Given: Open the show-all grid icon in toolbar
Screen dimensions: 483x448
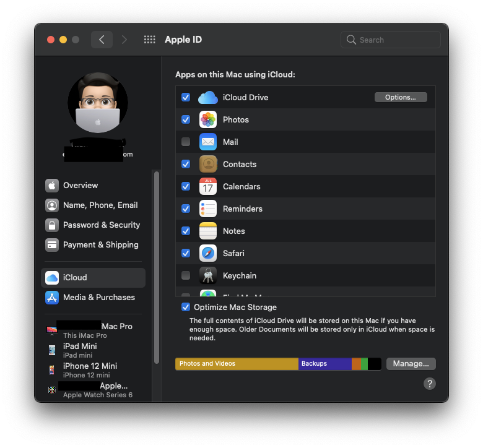Looking at the screenshot, I should [x=149, y=40].
